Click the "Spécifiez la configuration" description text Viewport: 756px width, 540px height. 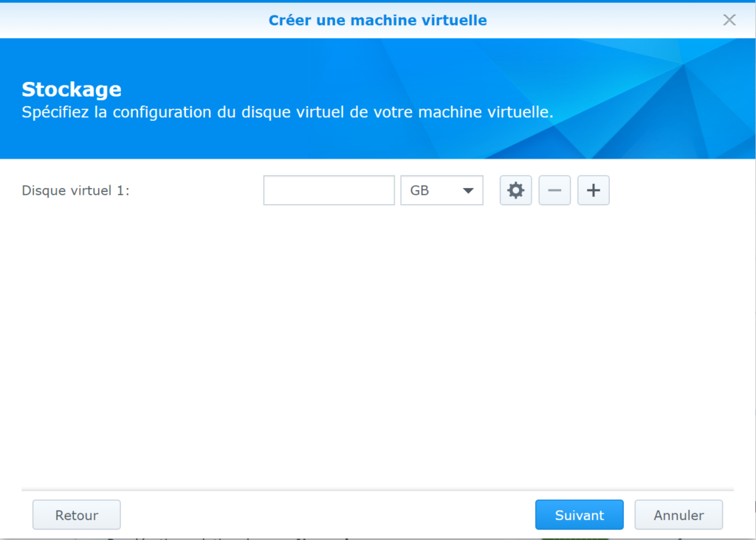coord(287,113)
